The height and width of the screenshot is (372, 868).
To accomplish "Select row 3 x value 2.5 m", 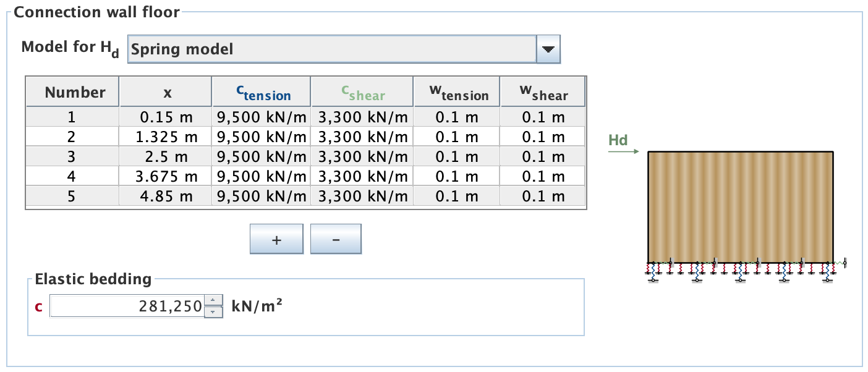I will (x=166, y=157).
